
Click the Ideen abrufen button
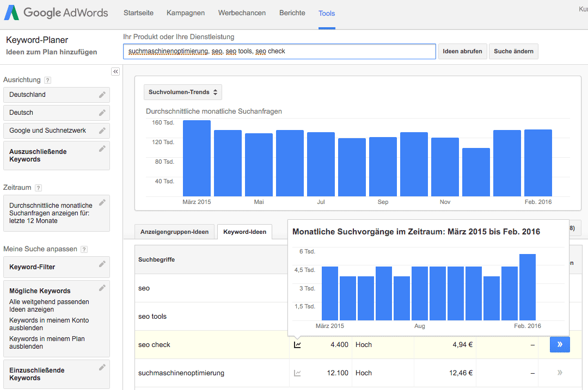(x=462, y=51)
